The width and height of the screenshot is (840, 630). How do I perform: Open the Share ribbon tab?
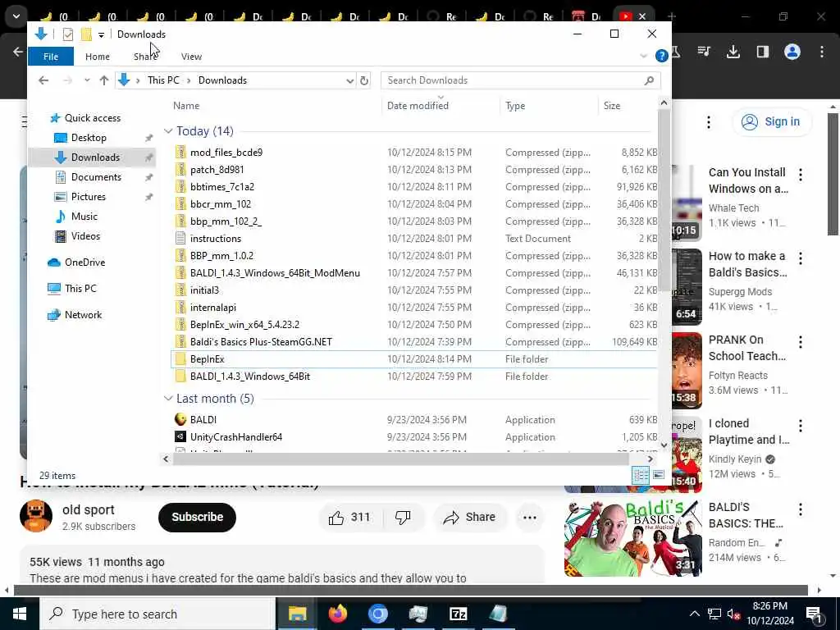coord(145,57)
